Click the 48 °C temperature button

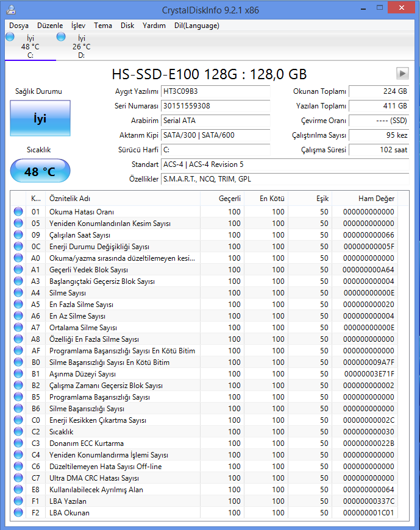click(x=40, y=171)
